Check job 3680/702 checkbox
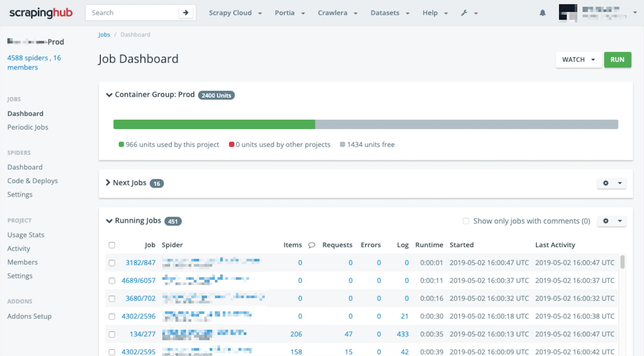Screen dimensions: 644x356 click(112, 299)
